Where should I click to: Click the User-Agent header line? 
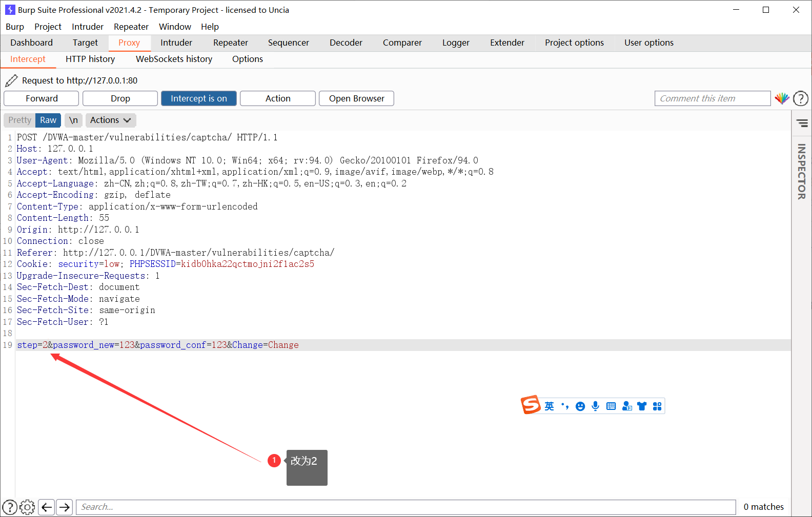(x=248, y=160)
